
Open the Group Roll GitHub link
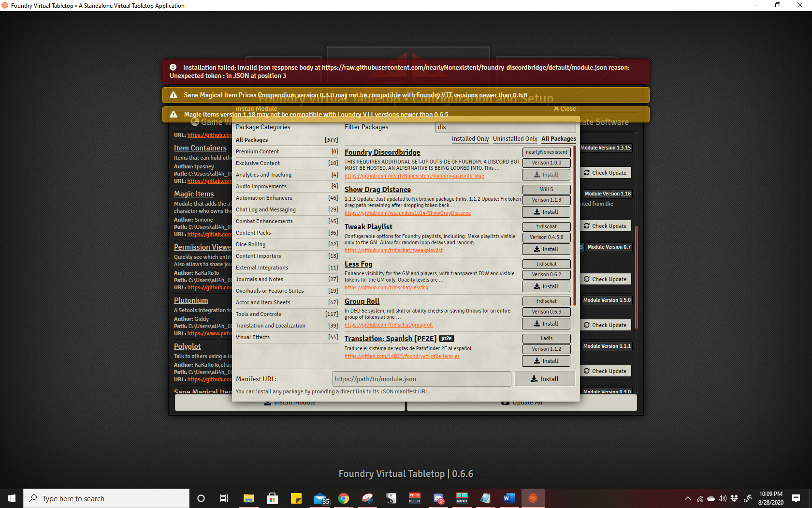tap(388, 325)
